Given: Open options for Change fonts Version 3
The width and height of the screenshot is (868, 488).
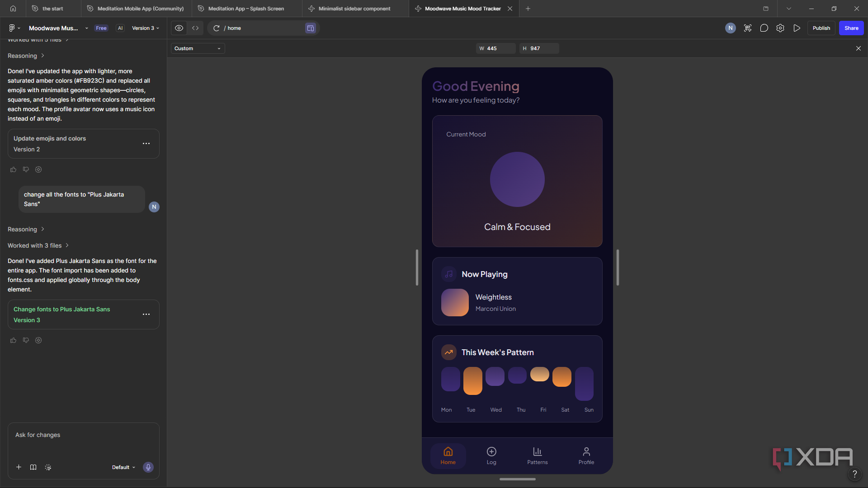Looking at the screenshot, I should tap(146, 314).
